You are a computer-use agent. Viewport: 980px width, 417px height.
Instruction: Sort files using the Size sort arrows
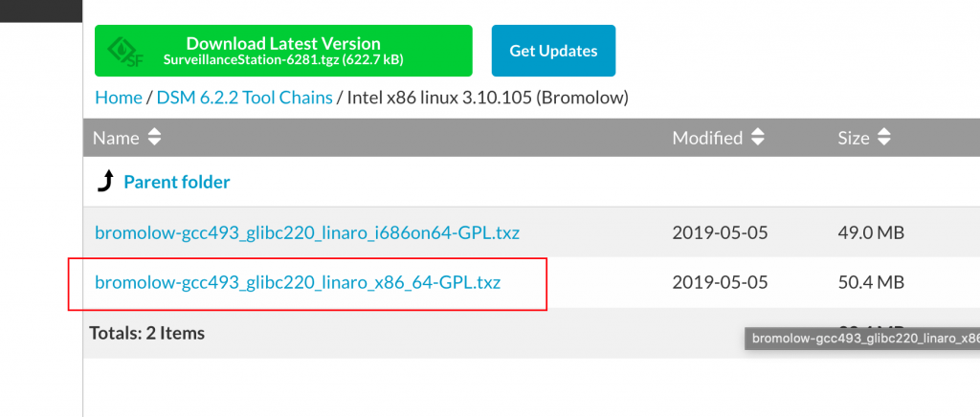[883, 138]
